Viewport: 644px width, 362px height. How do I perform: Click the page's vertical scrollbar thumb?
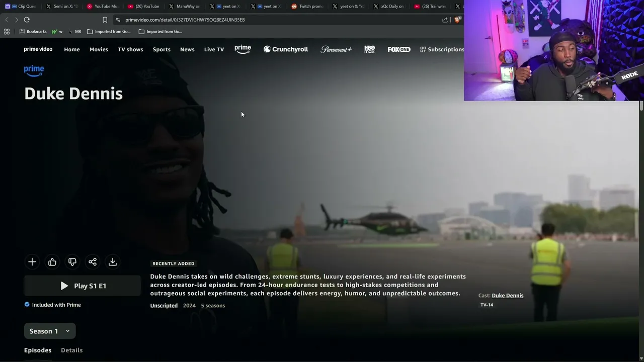[x=641, y=106]
